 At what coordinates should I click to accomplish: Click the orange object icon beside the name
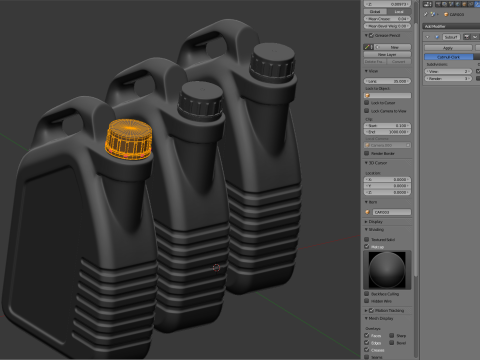[446, 14]
